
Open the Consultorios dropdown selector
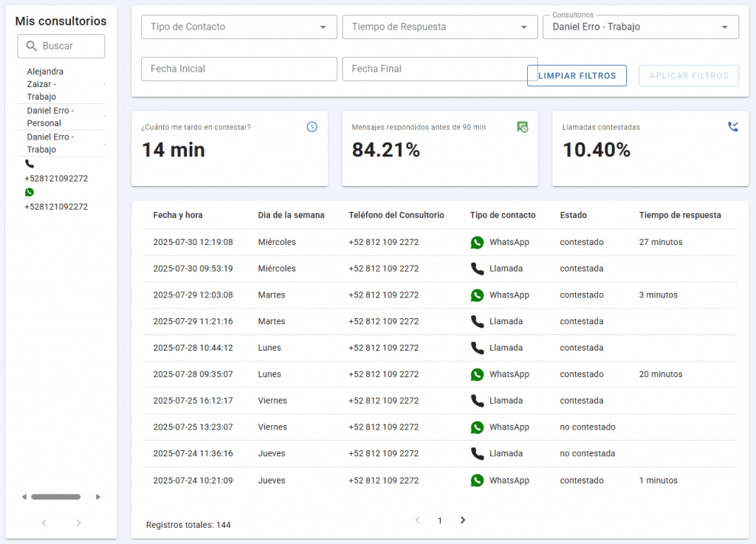click(x=640, y=27)
